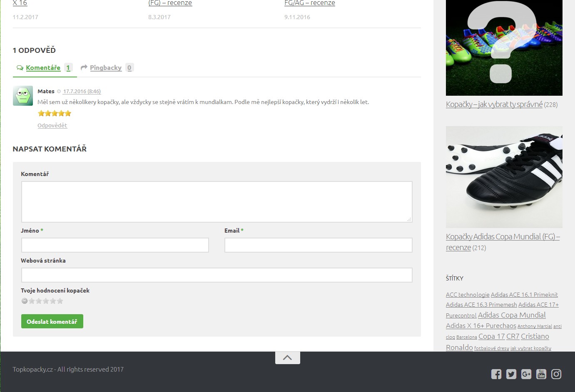Focus the Jméno input field

115,245
